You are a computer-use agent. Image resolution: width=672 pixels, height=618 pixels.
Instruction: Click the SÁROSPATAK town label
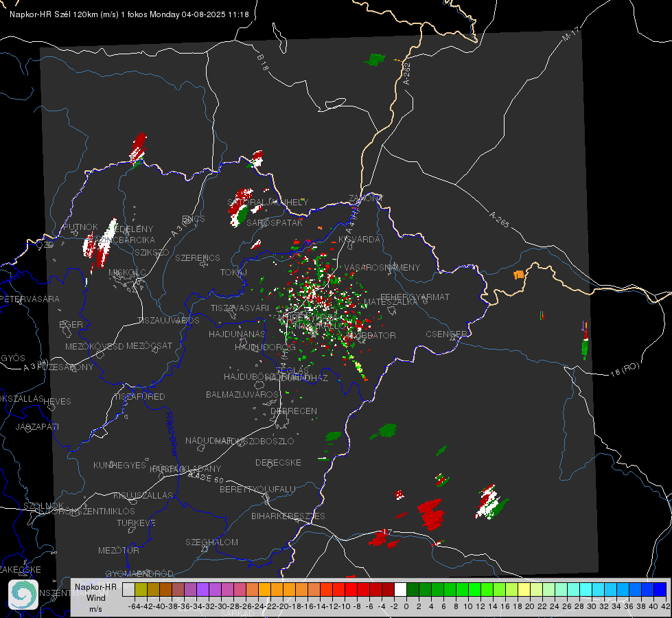[x=275, y=222]
